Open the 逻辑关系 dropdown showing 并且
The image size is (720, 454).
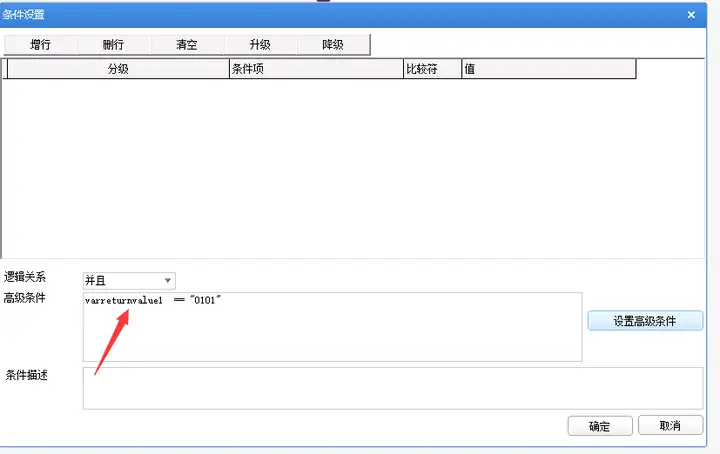point(129,280)
